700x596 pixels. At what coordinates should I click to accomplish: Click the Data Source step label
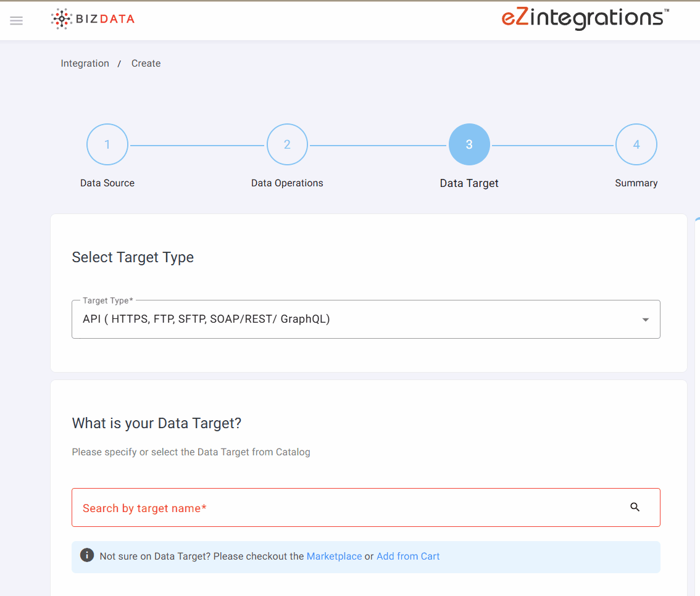point(107,183)
